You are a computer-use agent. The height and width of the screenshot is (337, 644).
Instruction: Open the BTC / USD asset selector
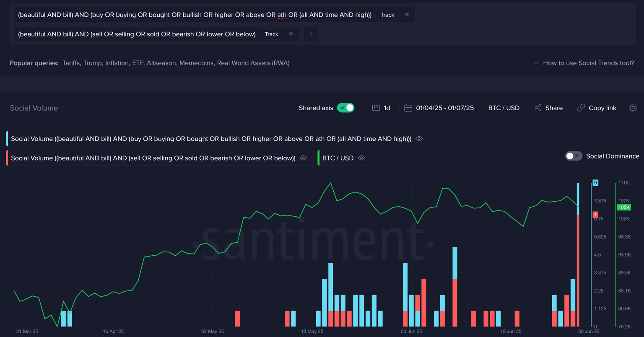point(504,108)
